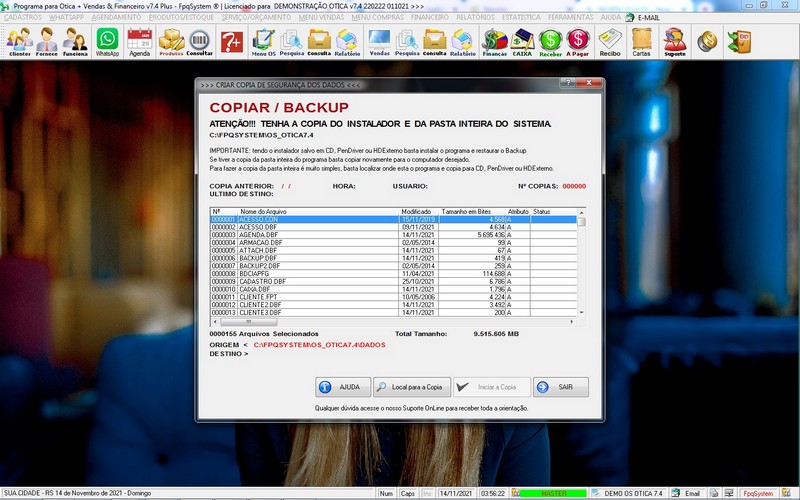Click the Local para a Copia button
The width and height of the screenshot is (800, 500).
click(412, 387)
